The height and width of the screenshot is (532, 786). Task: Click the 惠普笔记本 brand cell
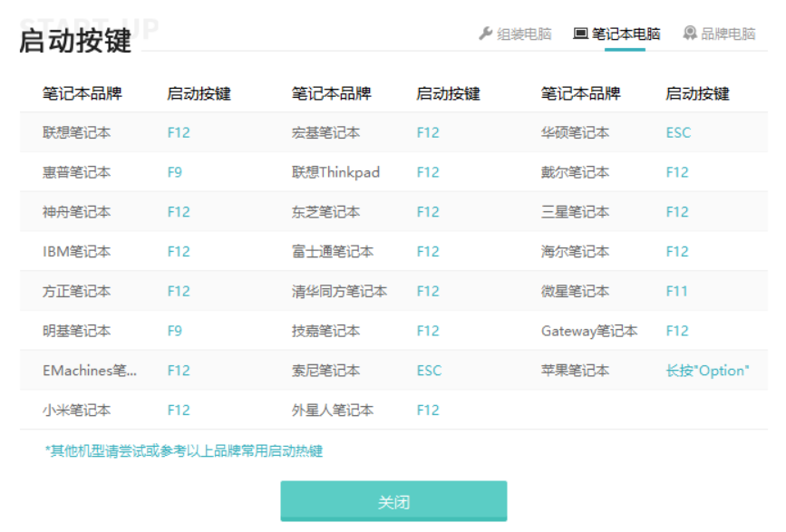coord(77,172)
